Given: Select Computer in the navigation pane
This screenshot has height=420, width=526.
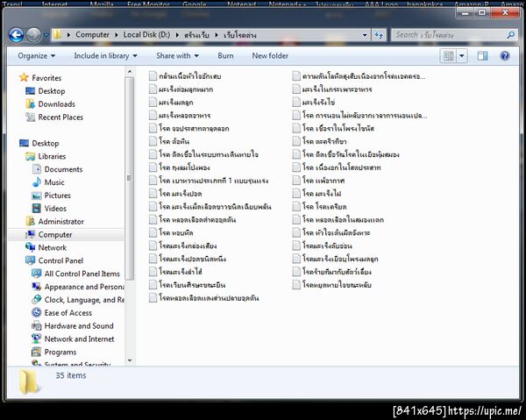Looking at the screenshot, I should 55,234.
